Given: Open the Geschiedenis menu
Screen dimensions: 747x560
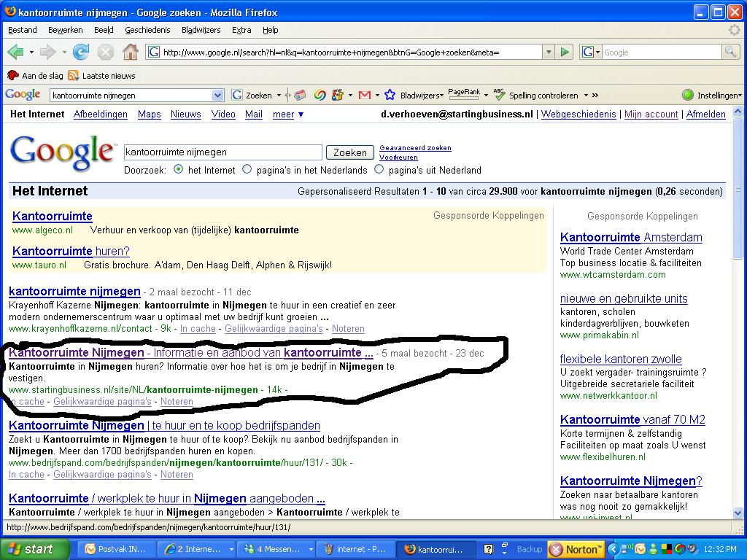Looking at the screenshot, I should [147, 30].
